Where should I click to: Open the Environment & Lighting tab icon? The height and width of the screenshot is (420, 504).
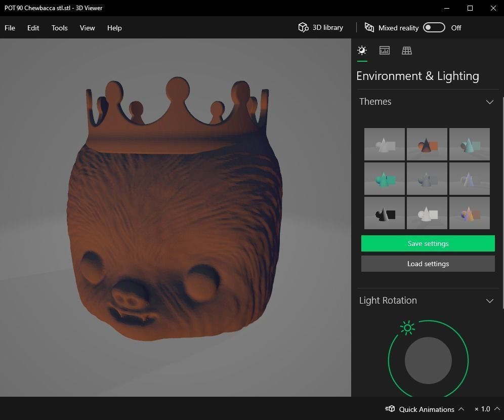click(362, 51)
